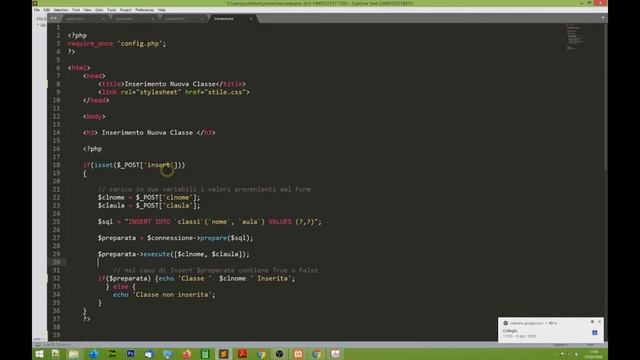The image size is (640, 360).
Task: Open the rightmost PDF taskbar icon
Action: (x=335, y=354)
